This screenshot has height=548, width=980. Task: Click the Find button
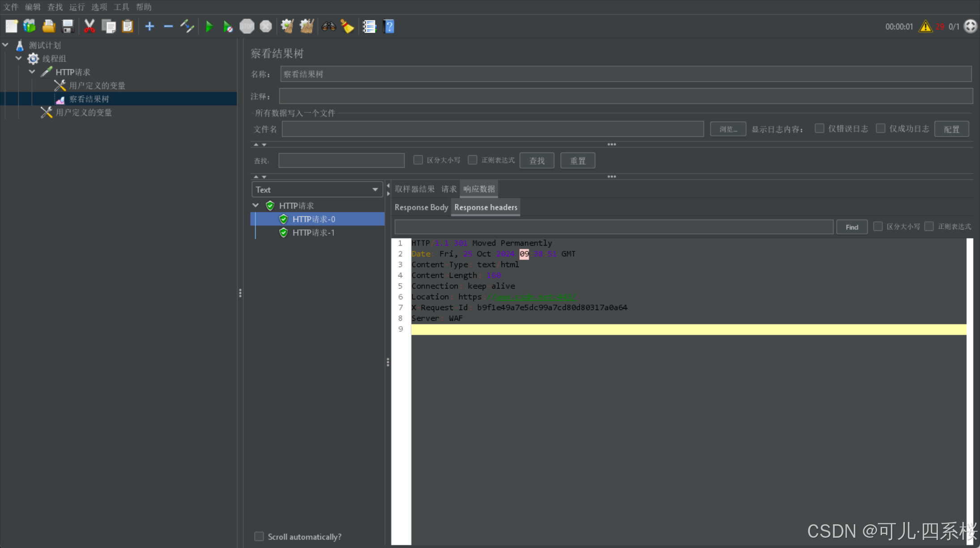(852, 227)
